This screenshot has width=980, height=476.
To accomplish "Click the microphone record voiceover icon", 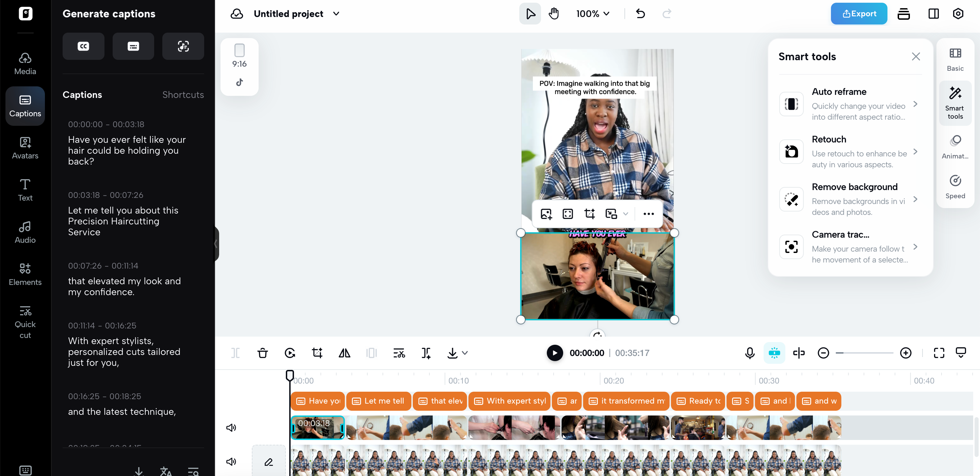I will pos(749,353).
